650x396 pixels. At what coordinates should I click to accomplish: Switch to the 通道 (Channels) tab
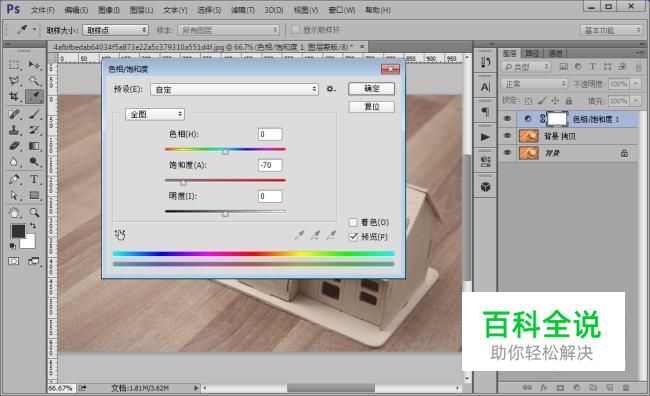(x=555, y=53)
